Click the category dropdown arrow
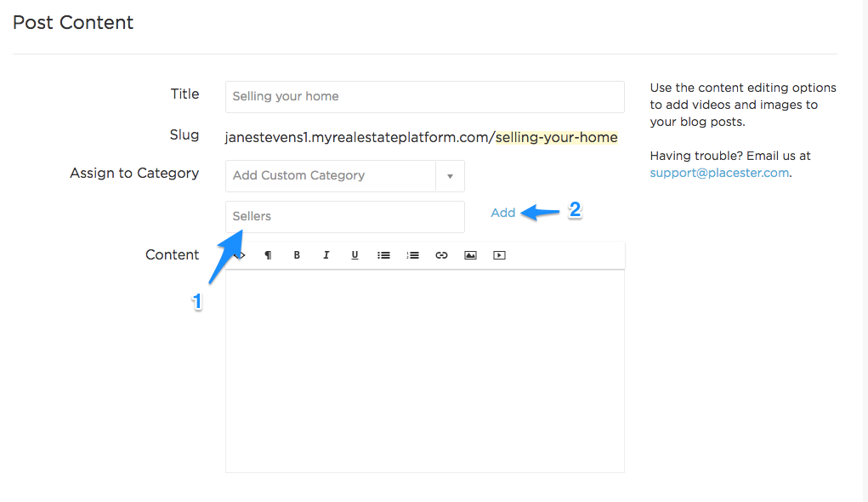Image resolution: width=868 pixels, height=502 pixels. click(450, 176)
